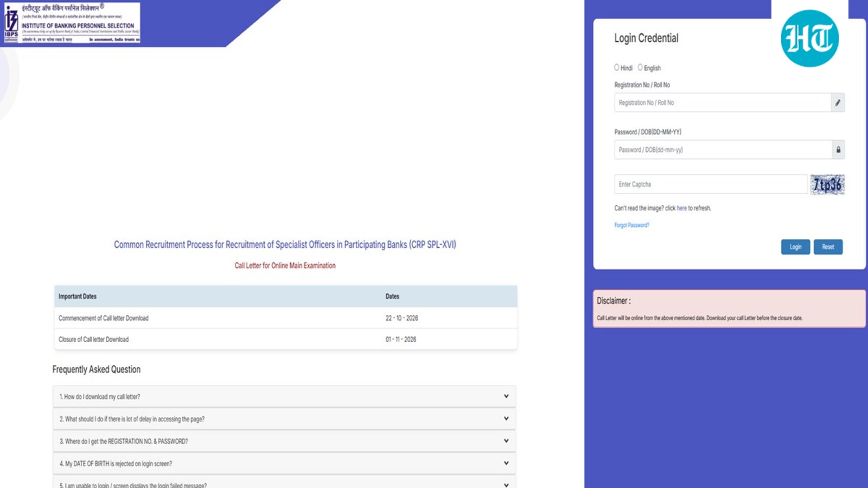Screen dimensions: 868x488
Task: Click the Frequently Asked Question heading
Action: point(96,369)
